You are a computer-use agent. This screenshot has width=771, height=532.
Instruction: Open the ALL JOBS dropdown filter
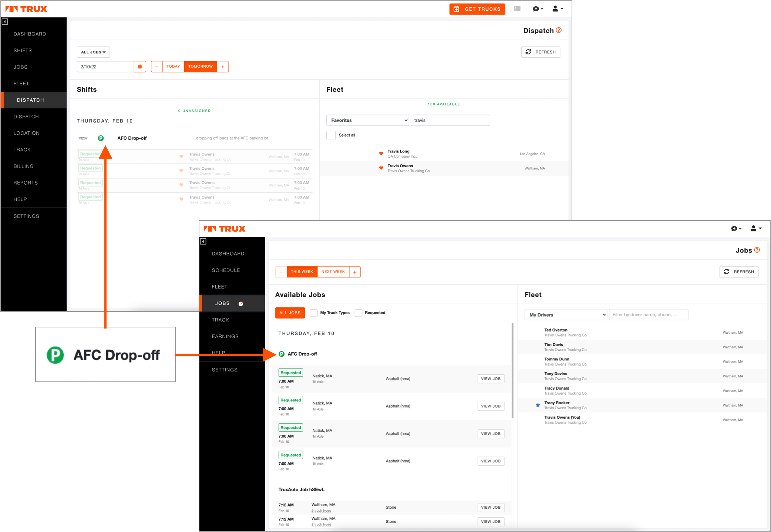pos(93,52)
